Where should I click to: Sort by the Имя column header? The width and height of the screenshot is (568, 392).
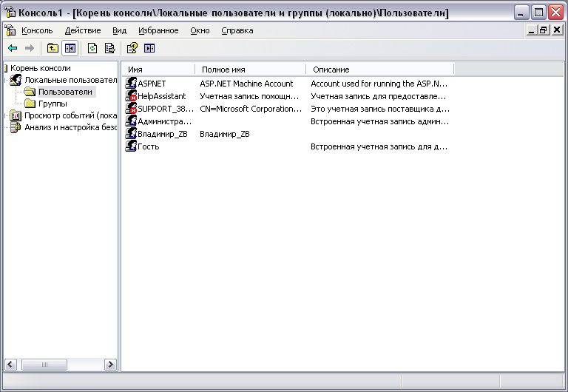coord(158,70)
